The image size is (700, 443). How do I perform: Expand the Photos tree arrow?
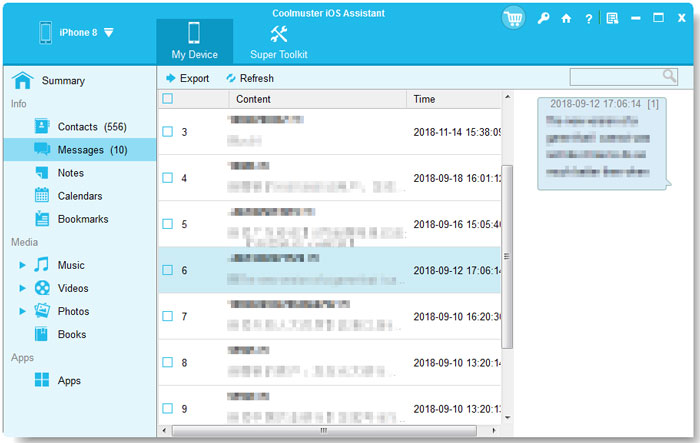pyautogui.click(x=22, y=311)
